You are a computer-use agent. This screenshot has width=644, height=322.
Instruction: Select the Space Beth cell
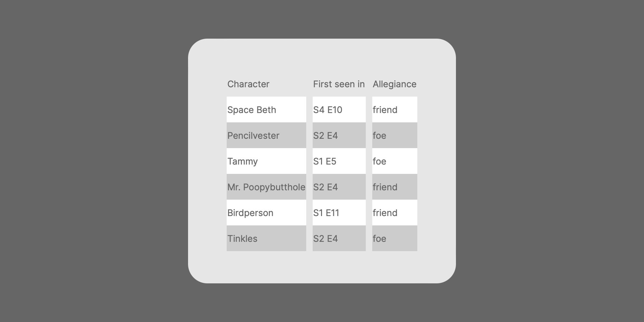[266, 109]
